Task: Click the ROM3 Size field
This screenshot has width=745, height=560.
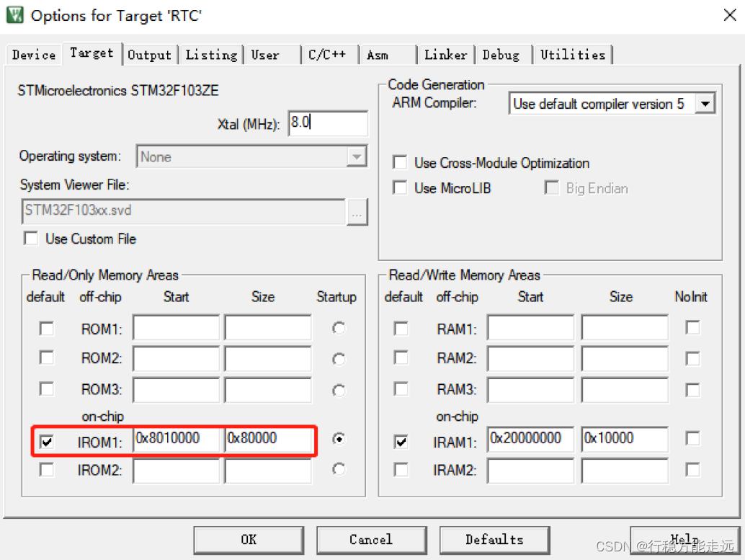Action: coord(268,391)
